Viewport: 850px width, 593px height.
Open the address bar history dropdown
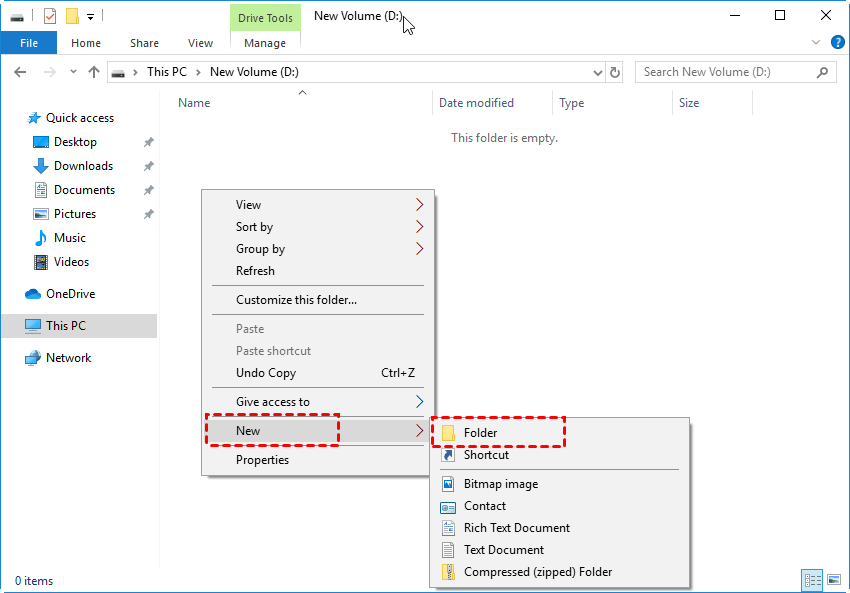597,72
